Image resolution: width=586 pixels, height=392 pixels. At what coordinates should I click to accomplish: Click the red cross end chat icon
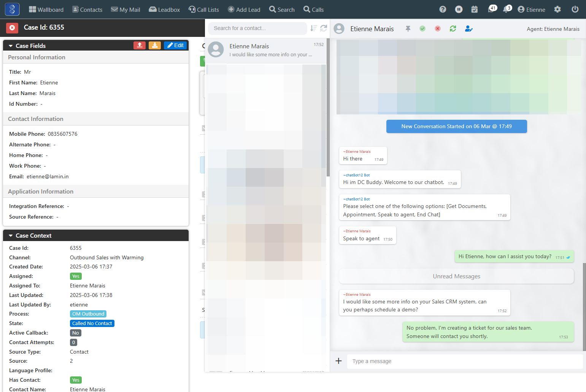click(438, 29)
